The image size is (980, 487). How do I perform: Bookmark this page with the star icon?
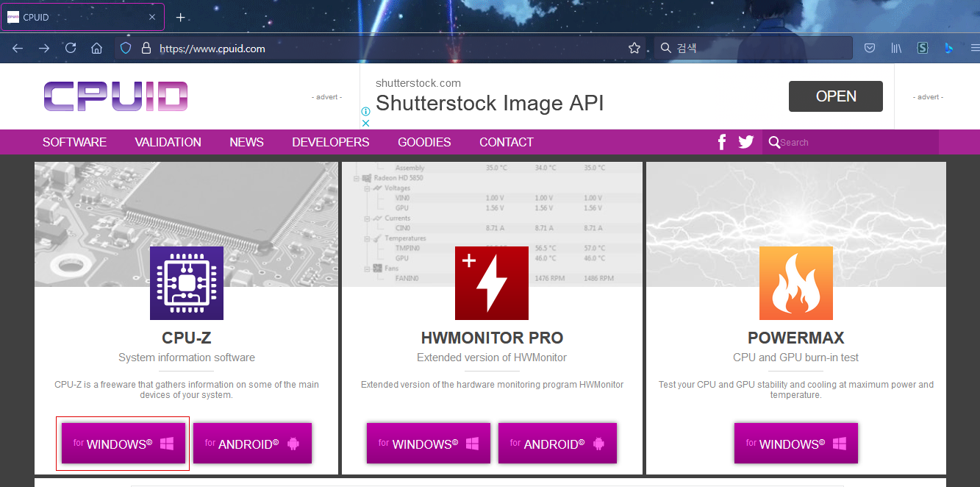[x=634, y=49]
